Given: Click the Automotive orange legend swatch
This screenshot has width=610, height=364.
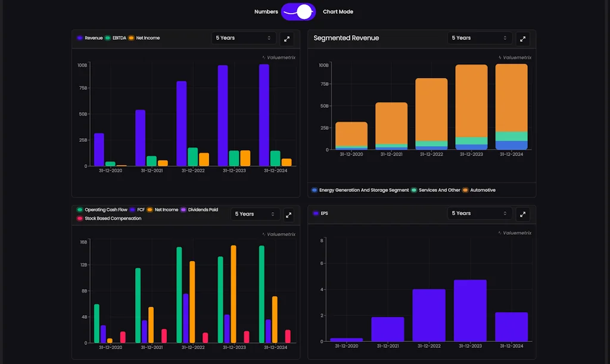Looking at the screenshot, I should (465, 191).
